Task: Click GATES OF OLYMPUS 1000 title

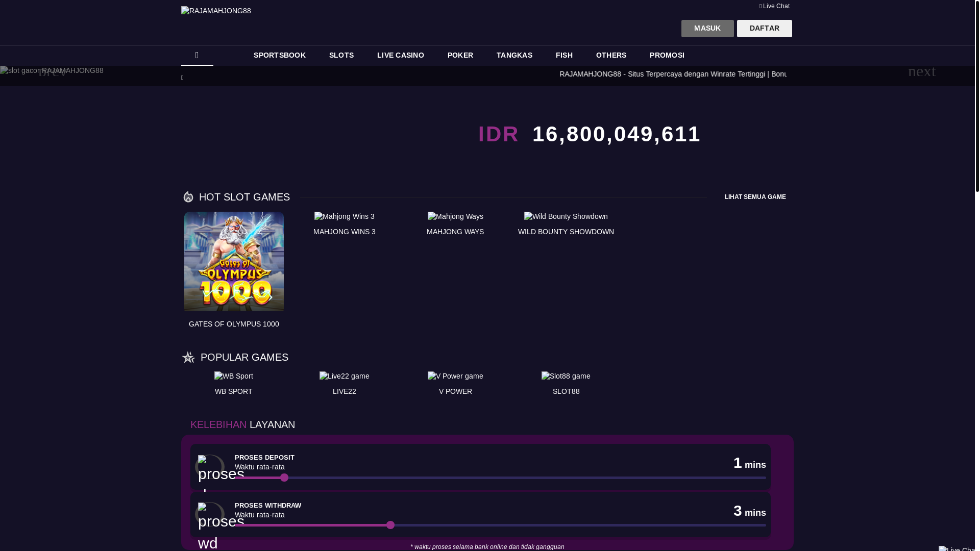Action: point(234,324)
